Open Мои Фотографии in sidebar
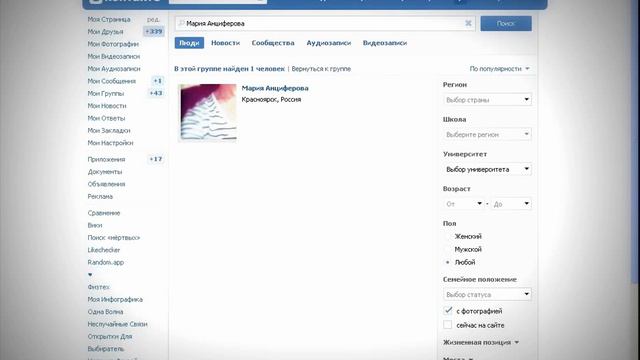Image resolution: width=640 pixels, height=360 pixels. point(113,44)
